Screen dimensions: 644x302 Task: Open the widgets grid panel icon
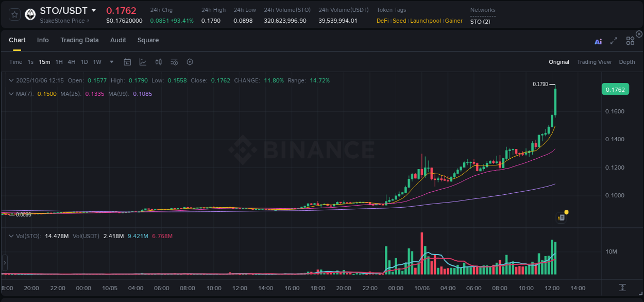point(630,41)
